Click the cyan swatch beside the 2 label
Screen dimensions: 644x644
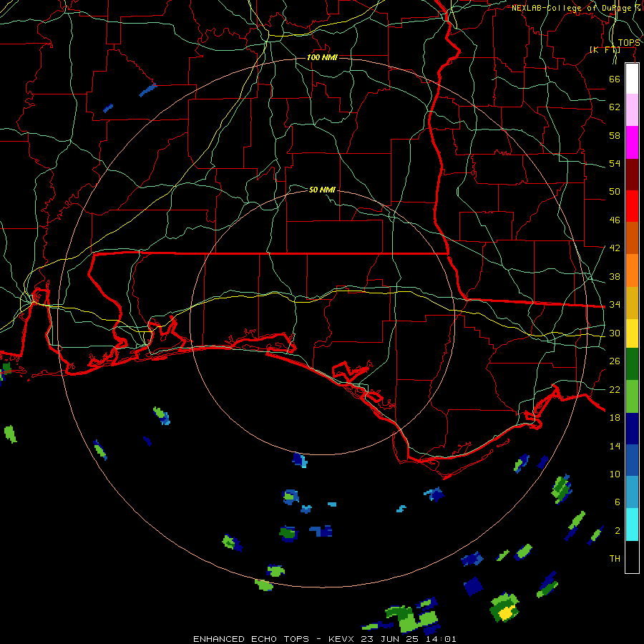pos(632,525)
